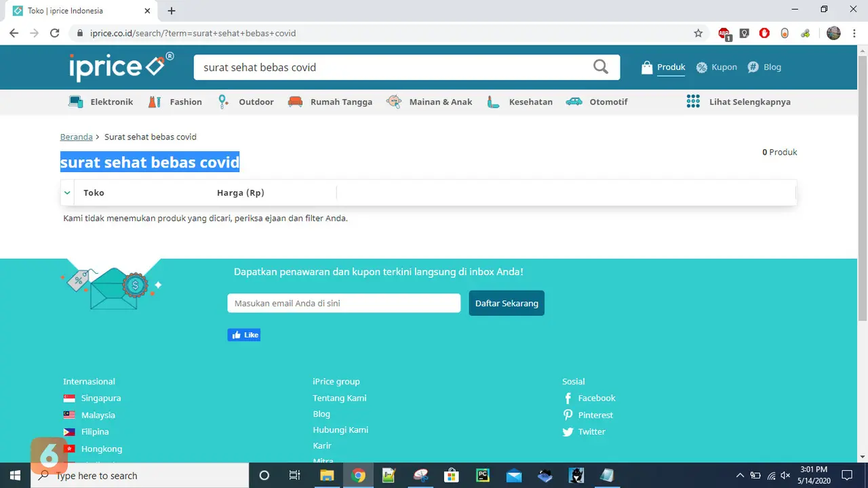868x488 pixels.
Task: Open the Hubungi Kami link
Action: [x=340, y=430]
